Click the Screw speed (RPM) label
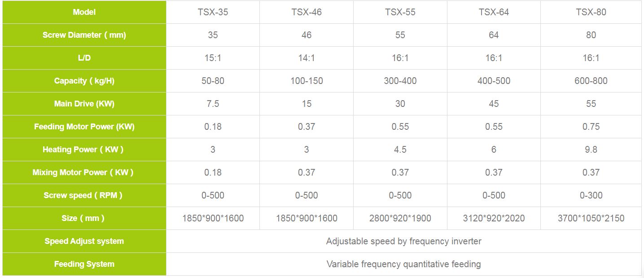The height and width of the screenshot is (278, 644). (84, 195)
